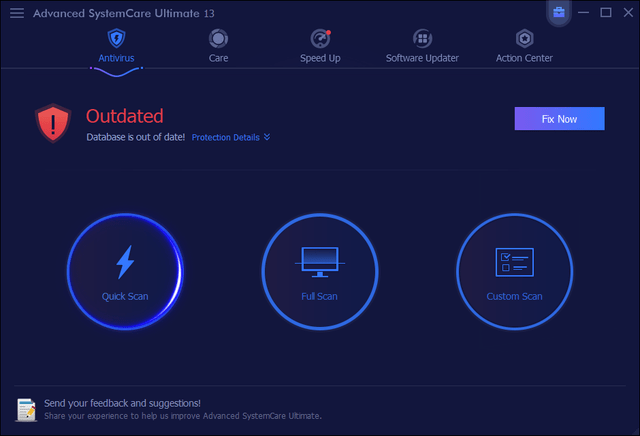Click the Advanced SystemCare Ultimate 13 title
The width and height of the screenshot is (640, 436).
tap(124, 13)
